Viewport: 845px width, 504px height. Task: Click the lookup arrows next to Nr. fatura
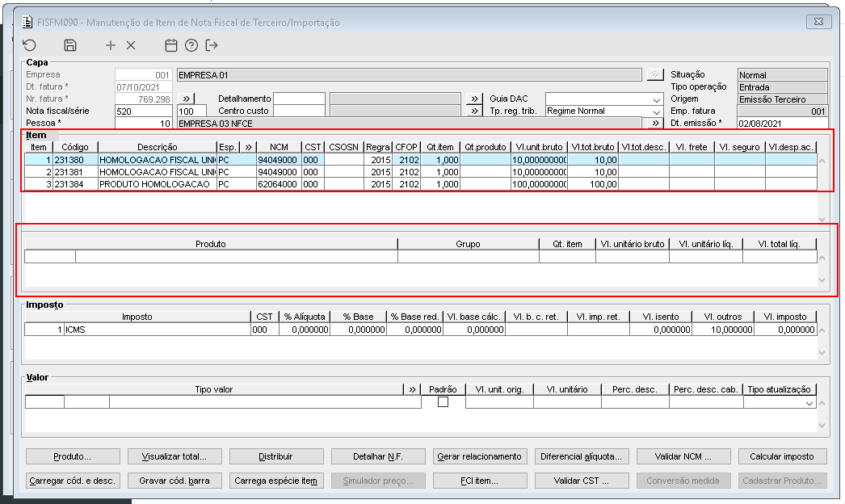pyautogui.click(x=186, y=99)
